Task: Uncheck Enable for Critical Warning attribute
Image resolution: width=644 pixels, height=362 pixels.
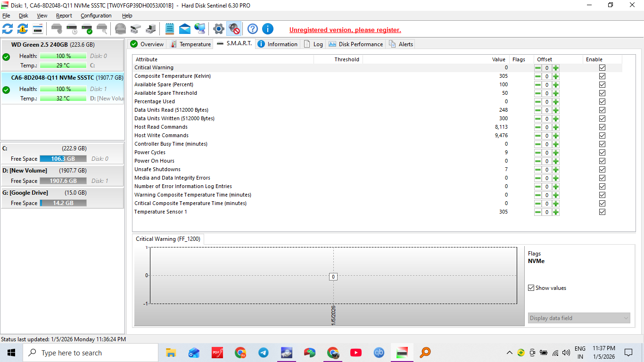Action: pos(602,68)
